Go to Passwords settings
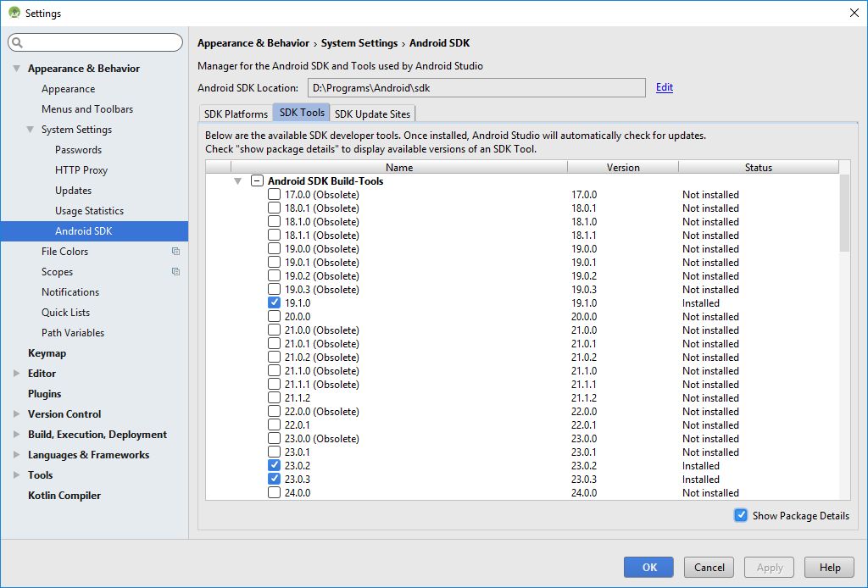 coord(79,150)
